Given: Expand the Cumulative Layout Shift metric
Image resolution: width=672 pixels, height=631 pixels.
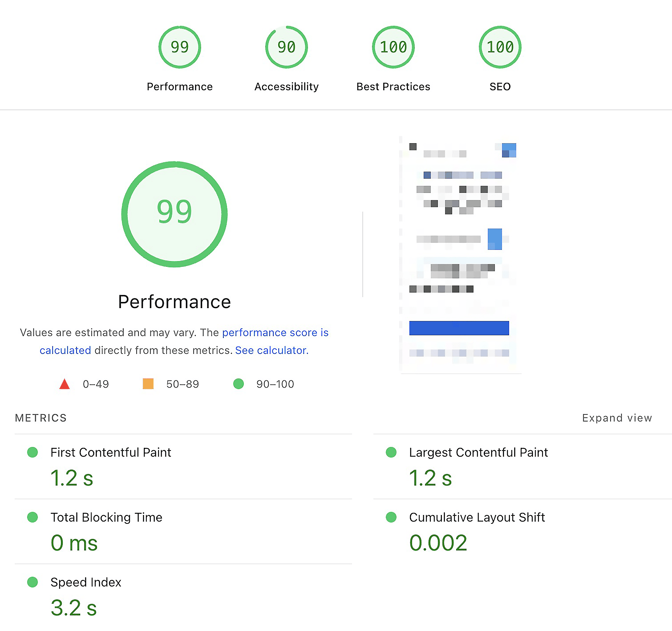Looking at the screenshot, I should tap(477, 517).
